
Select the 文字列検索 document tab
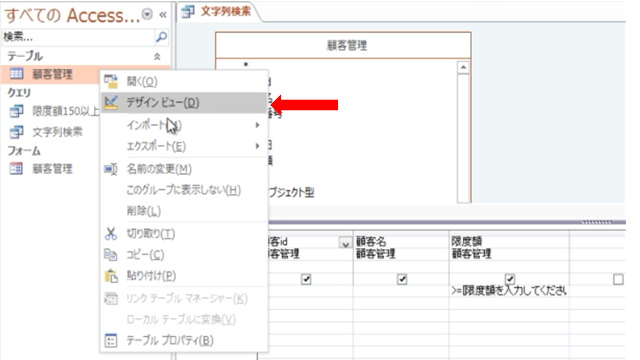[218, 11]
